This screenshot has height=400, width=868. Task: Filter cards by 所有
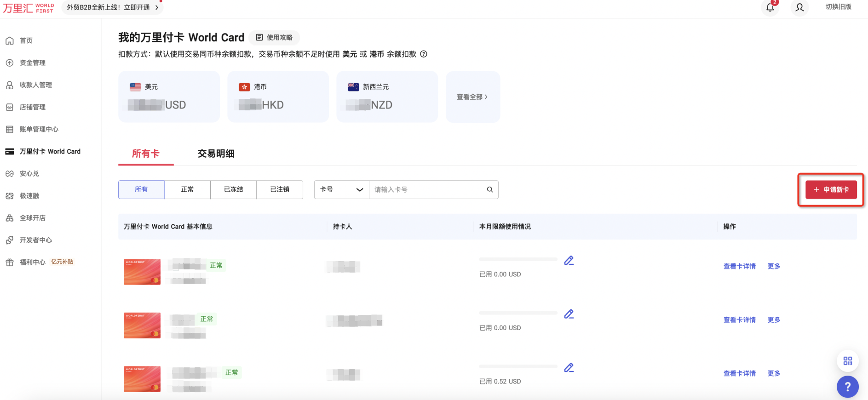[x=141, y=189]
